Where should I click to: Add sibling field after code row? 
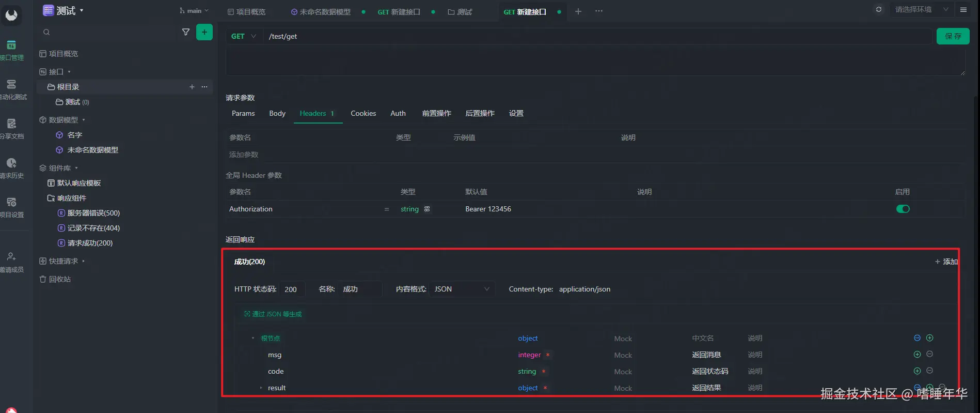click(x=917, y=371)
